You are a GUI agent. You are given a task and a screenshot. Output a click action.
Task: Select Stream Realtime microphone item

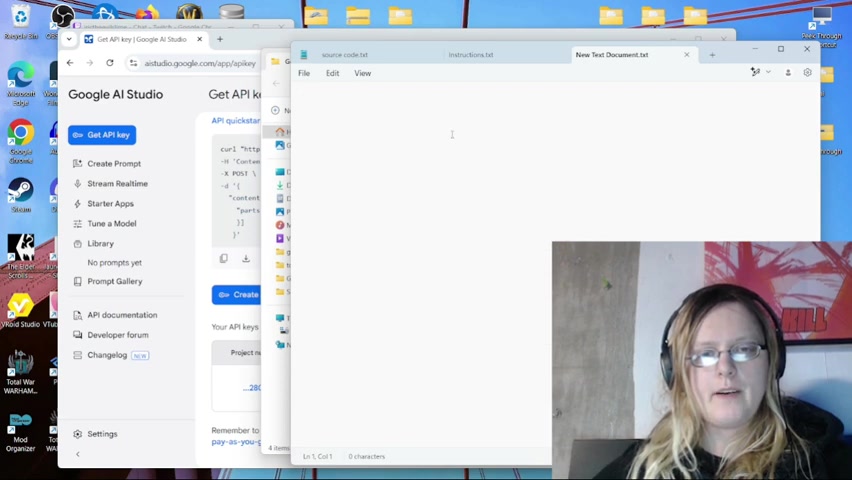116,184
